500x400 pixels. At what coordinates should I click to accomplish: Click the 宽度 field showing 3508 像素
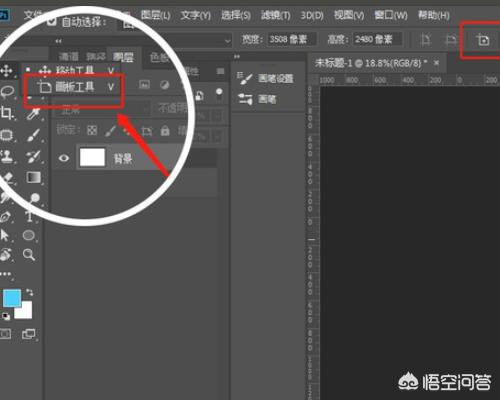coord(291,40)
